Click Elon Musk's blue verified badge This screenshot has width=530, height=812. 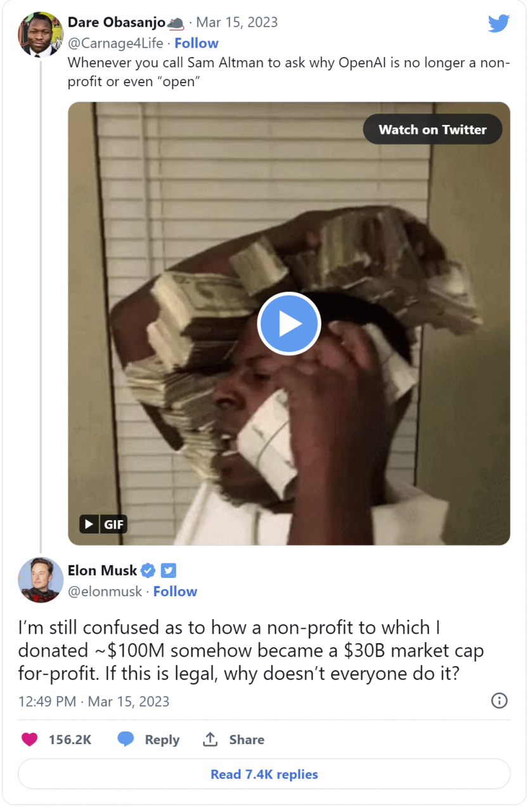[x=148, y=570]
